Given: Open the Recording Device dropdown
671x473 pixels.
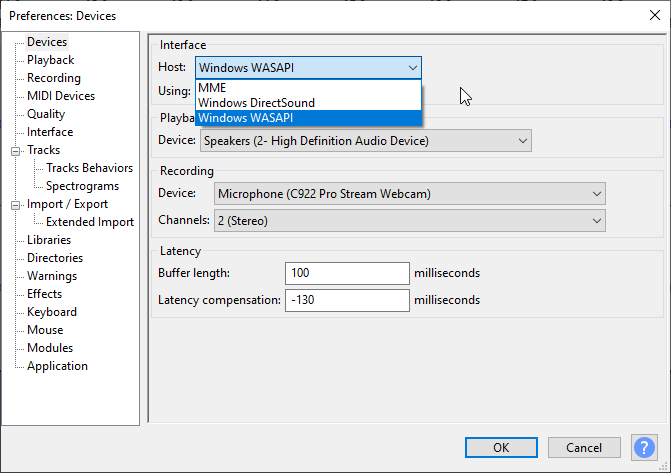Looking at the screenshot, I should click(409, 193).
